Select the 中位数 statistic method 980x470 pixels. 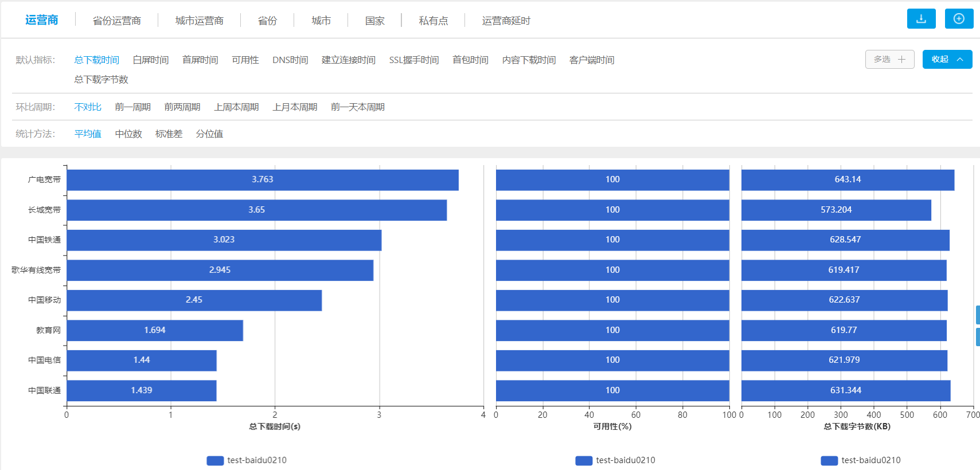(128, 134)
